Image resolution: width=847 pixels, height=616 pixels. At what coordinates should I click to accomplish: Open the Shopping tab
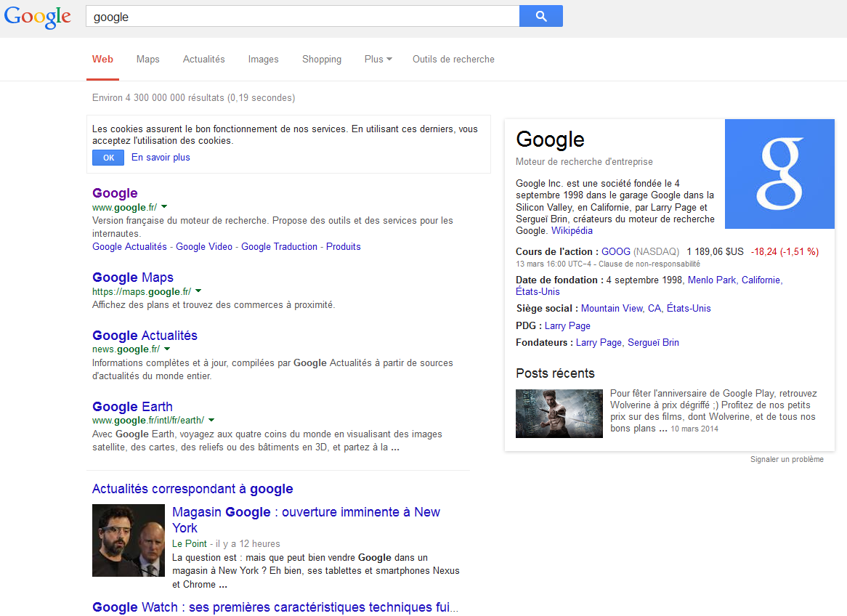(x=321, y=59)
